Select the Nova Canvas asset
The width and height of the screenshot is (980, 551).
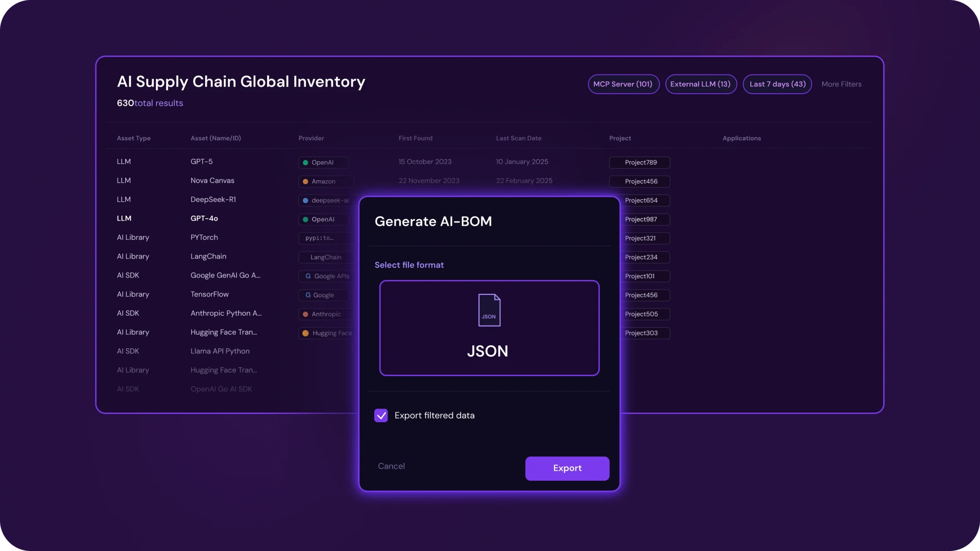pos(212,180)
